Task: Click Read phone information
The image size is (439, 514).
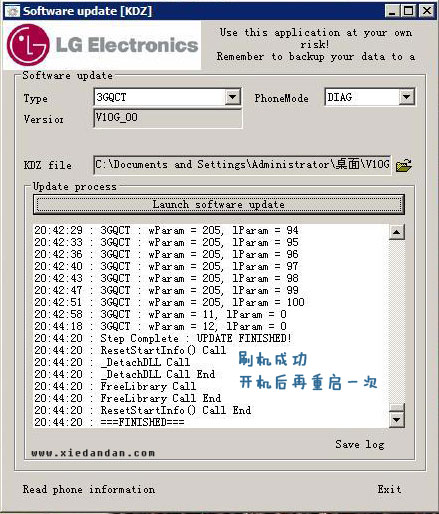Action: [x=89, y=489]
